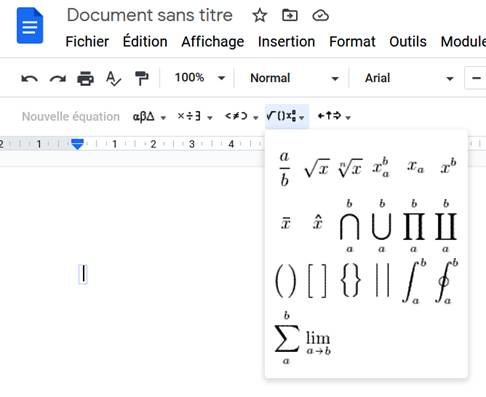Insert the contour integral symbol
This screenshot has height=397, width=486.
(446, 281)
